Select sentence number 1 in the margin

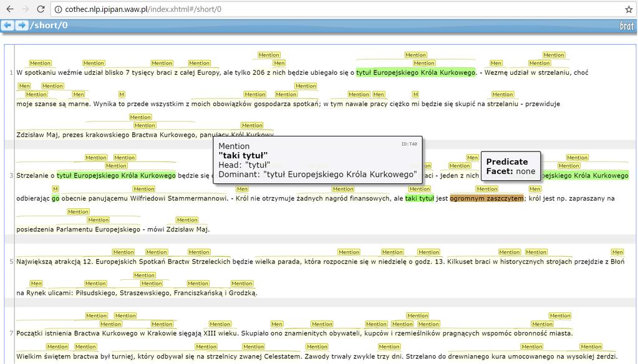11,73
